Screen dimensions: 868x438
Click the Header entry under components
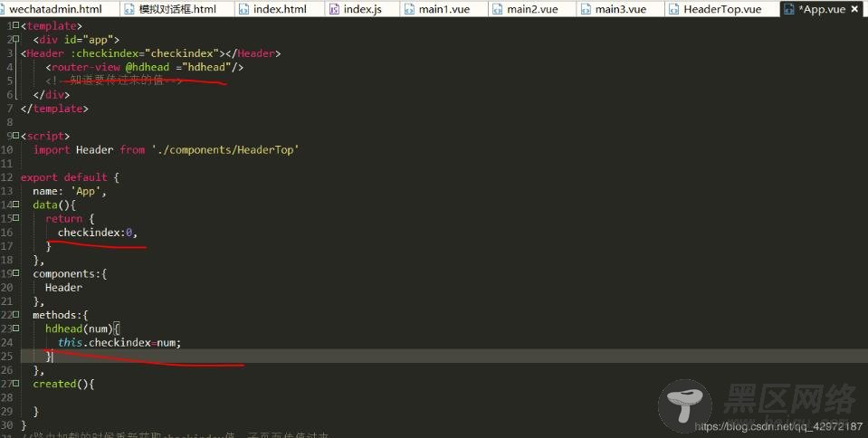(x=63, y=288)
